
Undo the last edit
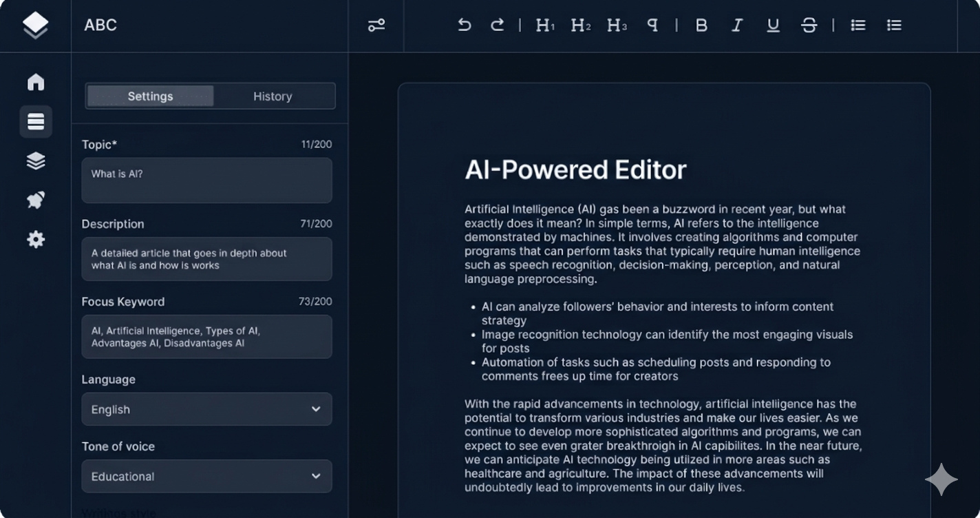coord(465,25)
